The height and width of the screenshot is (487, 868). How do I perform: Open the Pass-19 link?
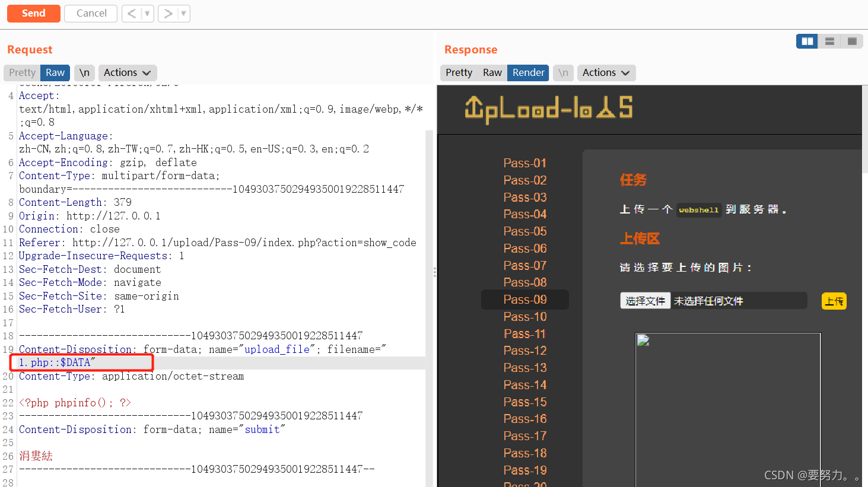click(x=525, y=470)
